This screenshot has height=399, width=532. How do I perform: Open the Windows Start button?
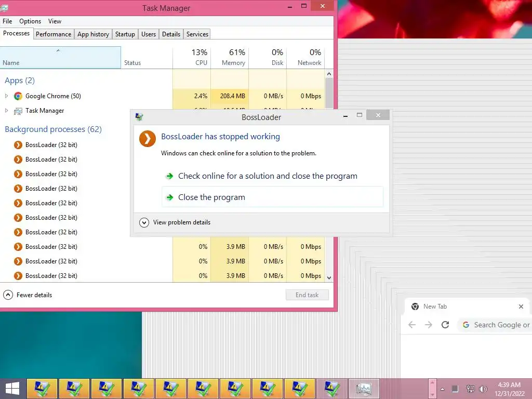coord(12,389)
